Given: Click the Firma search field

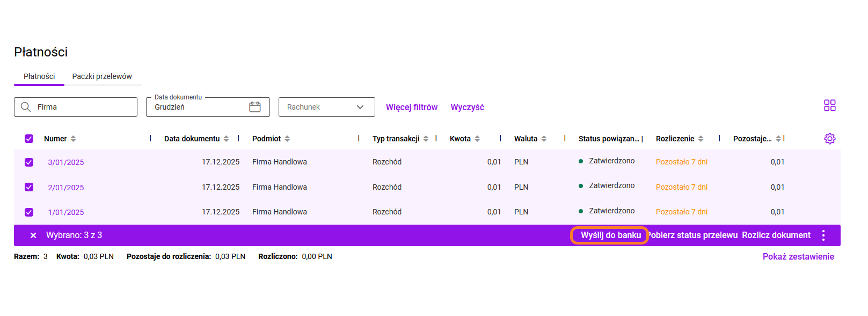Looking at the screenshot, I should pyautogui.click(x=81, y=107).
